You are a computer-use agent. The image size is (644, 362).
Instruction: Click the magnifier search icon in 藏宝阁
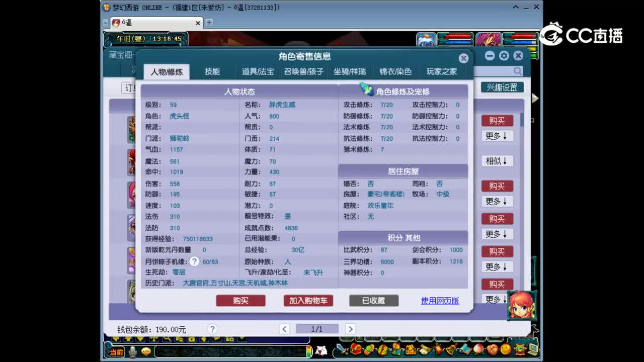[518, 71]
